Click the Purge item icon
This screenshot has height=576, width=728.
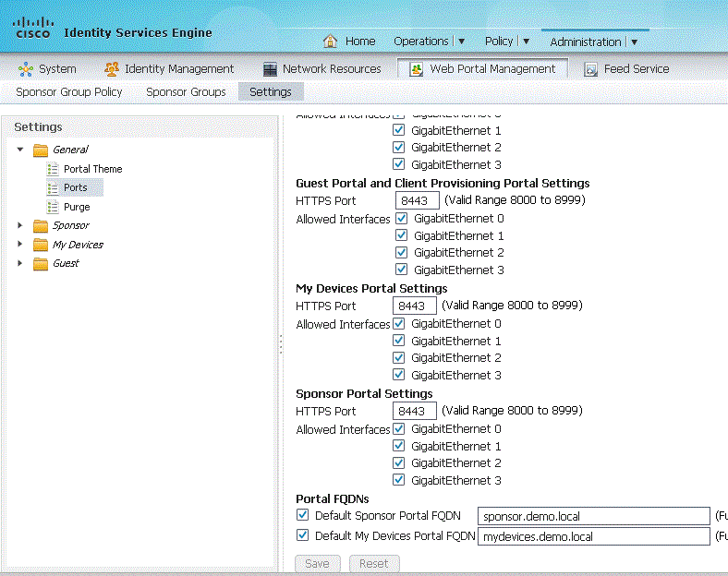tap(54, 207)
